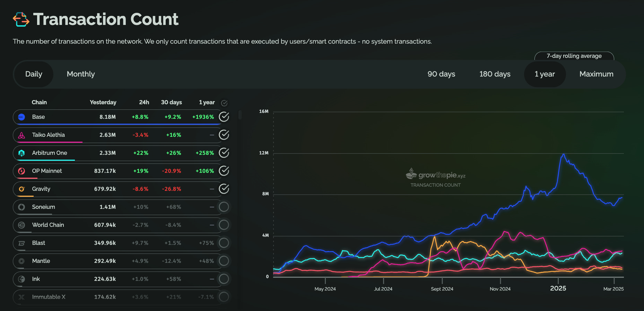Click the Taiko Alethia logo icon

click(21, 135)
